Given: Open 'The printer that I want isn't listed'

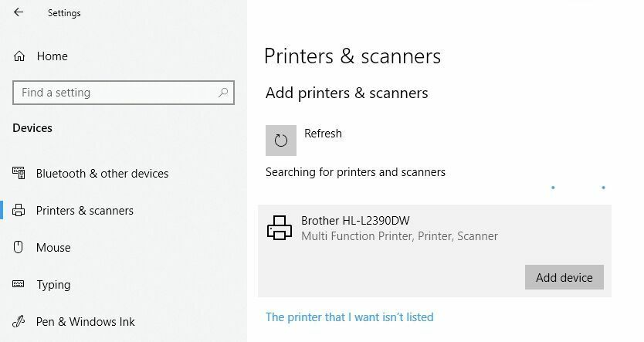Looking at the screenshot, I should coord(350,317).
